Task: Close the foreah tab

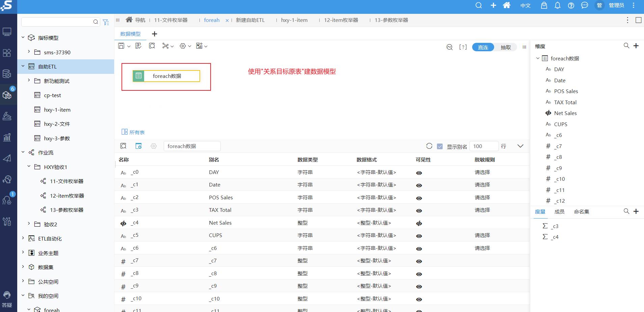Action: coord(227,21)
